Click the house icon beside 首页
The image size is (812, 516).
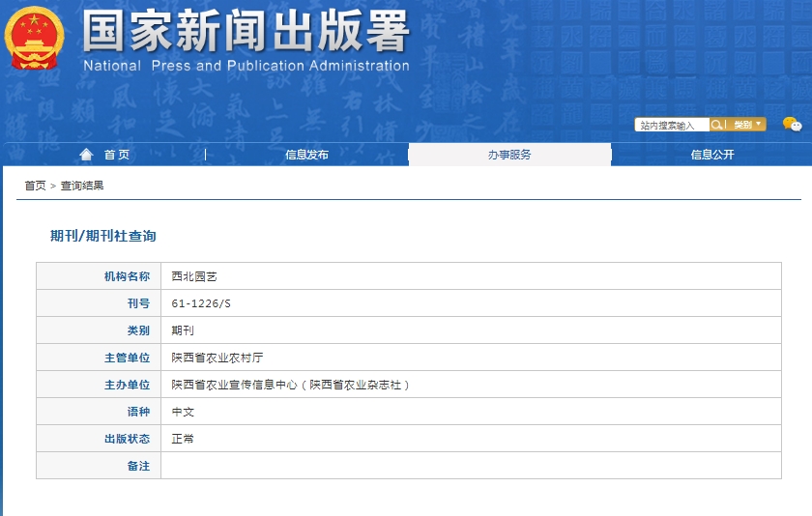pos(87,155)
